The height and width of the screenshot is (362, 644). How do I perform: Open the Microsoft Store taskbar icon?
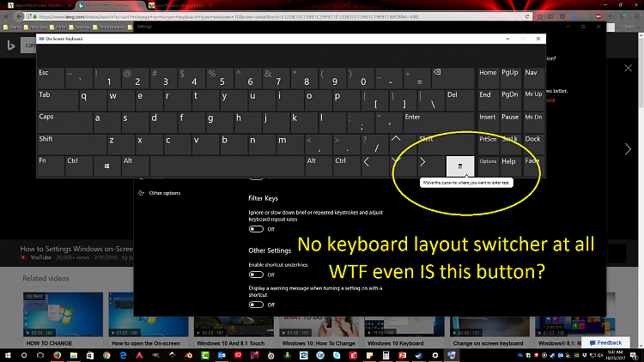90,355
